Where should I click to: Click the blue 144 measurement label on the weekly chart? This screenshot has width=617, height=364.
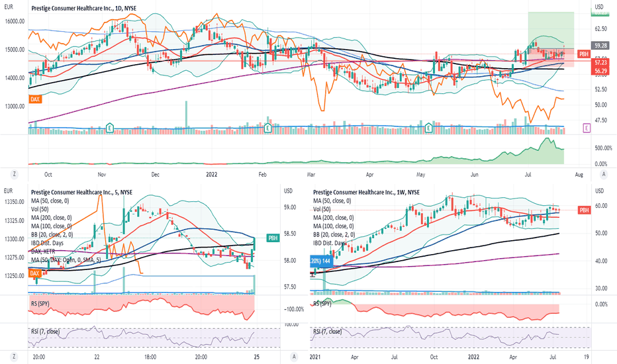coord(322,261)
